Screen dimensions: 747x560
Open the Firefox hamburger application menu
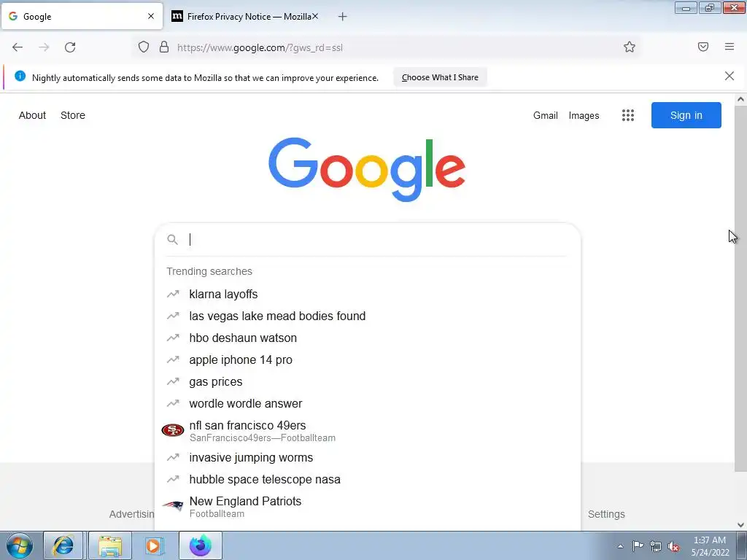coord(729,47)
